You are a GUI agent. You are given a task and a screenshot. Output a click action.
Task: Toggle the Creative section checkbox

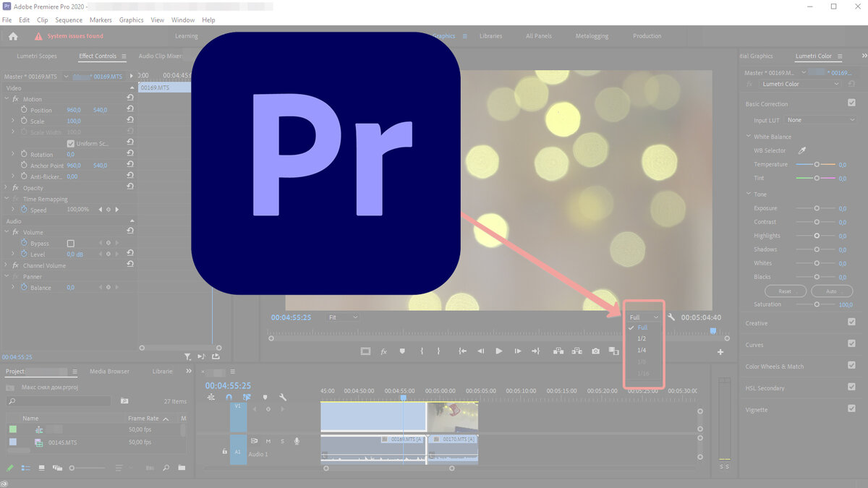(x=851, y=322)
